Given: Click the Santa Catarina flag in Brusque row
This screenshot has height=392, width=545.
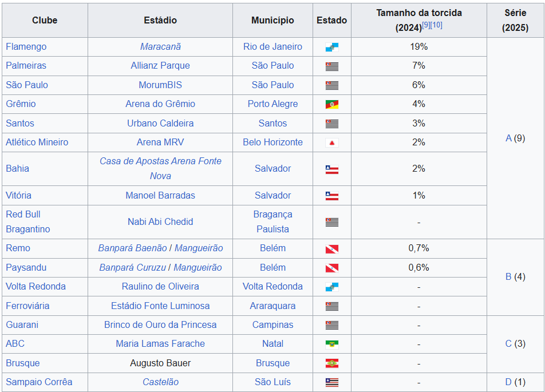Looking at the screenshot, I should click(331, 363).
